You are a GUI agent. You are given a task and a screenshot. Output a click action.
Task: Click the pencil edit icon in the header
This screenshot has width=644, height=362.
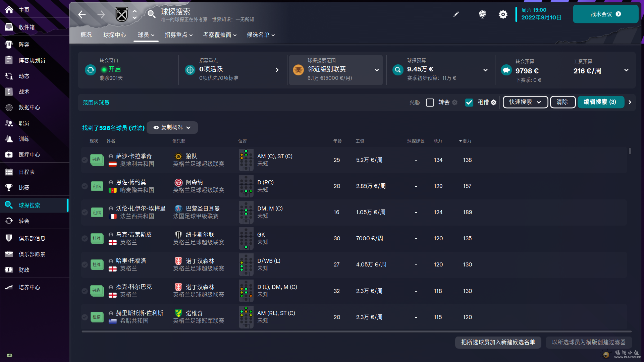456,14
